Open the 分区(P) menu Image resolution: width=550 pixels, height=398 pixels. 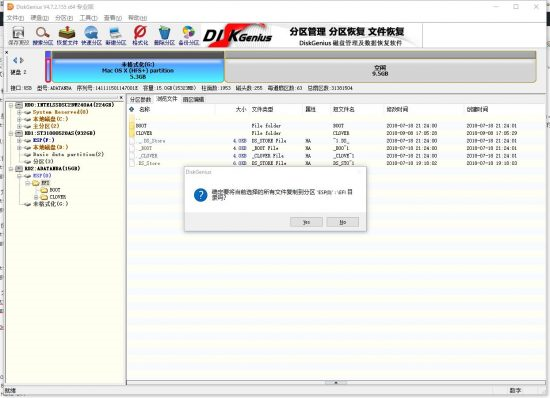(64, 18)
